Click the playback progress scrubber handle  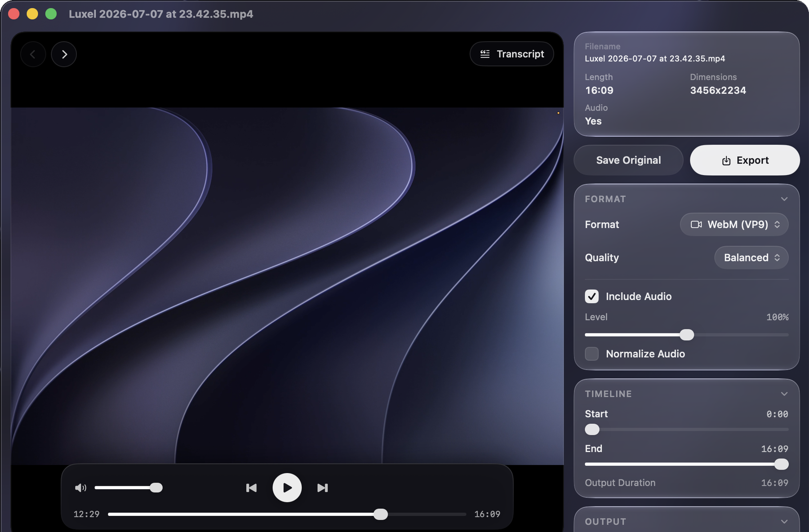381,514
